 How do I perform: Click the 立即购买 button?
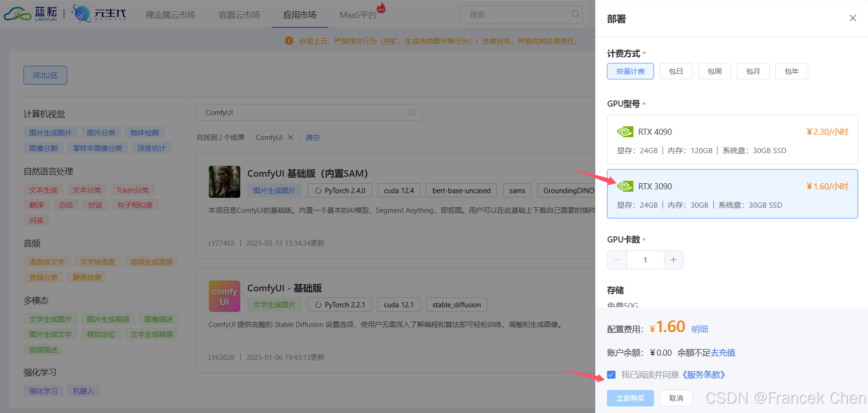coord(630,398)
